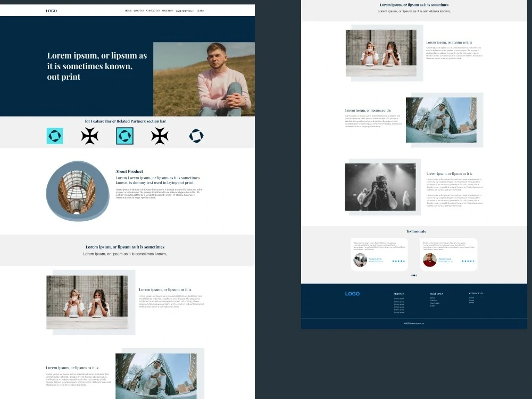532x399 pixels.
Task: Expand the header nav dropdown with the arrow
Action: point(185,11)
